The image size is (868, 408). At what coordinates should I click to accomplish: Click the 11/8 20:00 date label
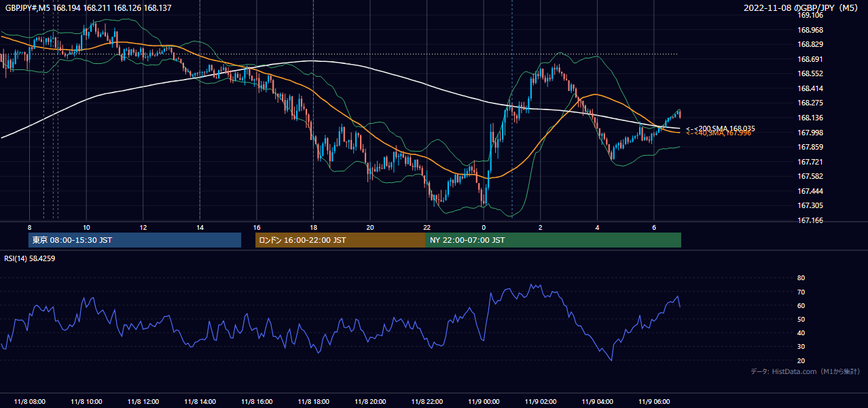point(369,402)
